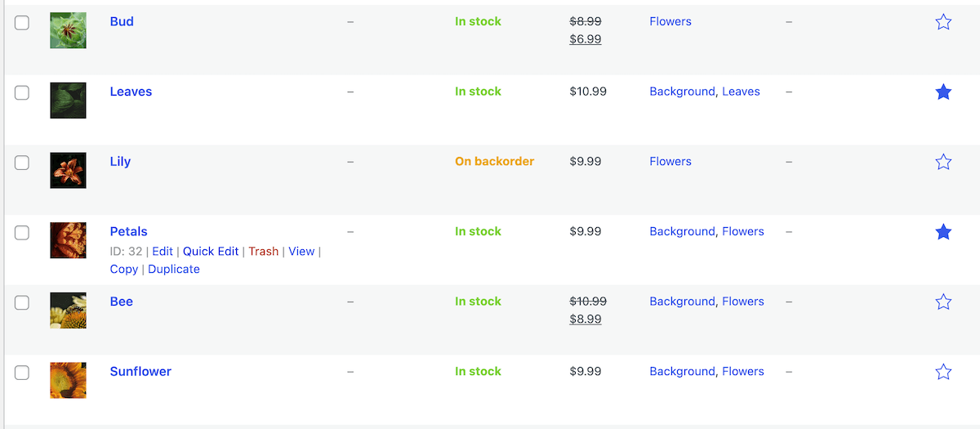Duplicate the Petals product
Image resolution: width=980 pixels, height=429 pixels.
pos(174,269)
